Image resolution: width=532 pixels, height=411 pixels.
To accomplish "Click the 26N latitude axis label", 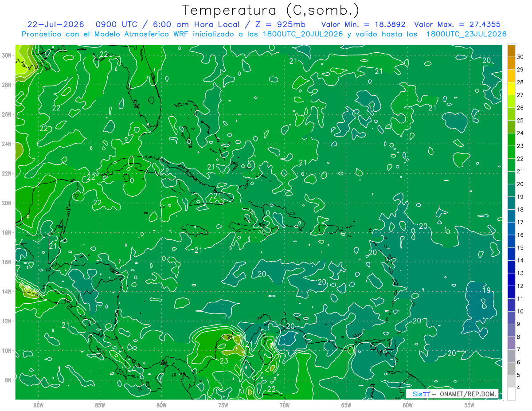I will point(7,114).
